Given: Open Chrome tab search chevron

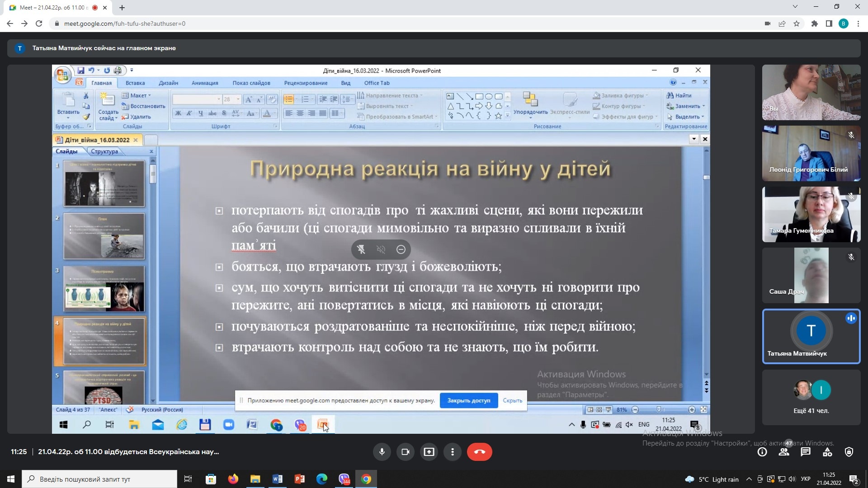Looking at the screenshot, I should (795, 7).
